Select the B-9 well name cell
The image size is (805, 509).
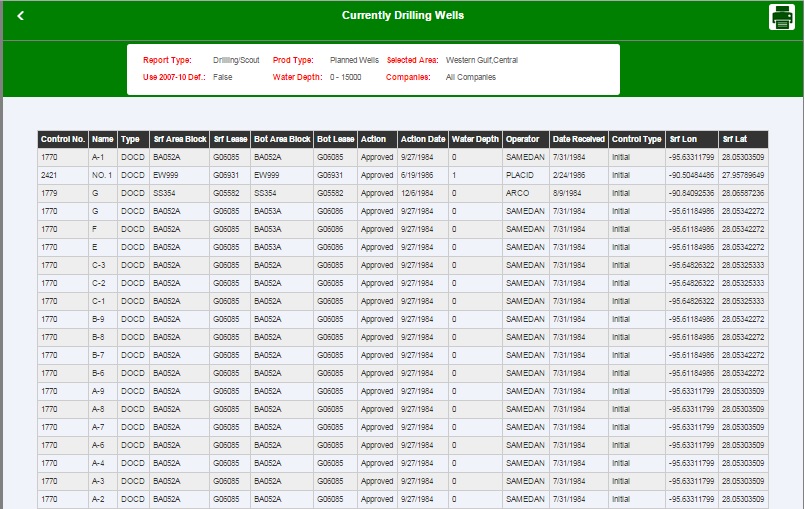point(103,319)
